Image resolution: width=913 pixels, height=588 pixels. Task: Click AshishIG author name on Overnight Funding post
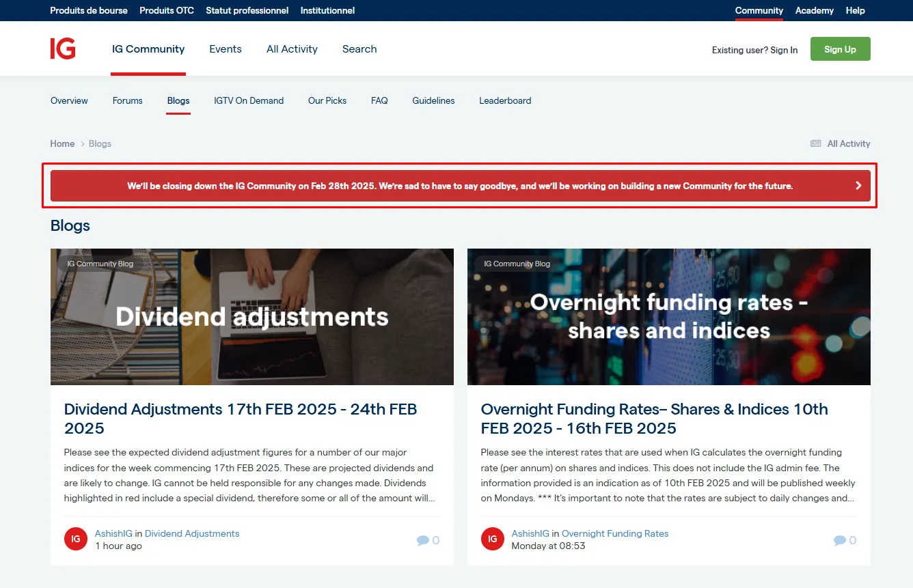[530, 533]
